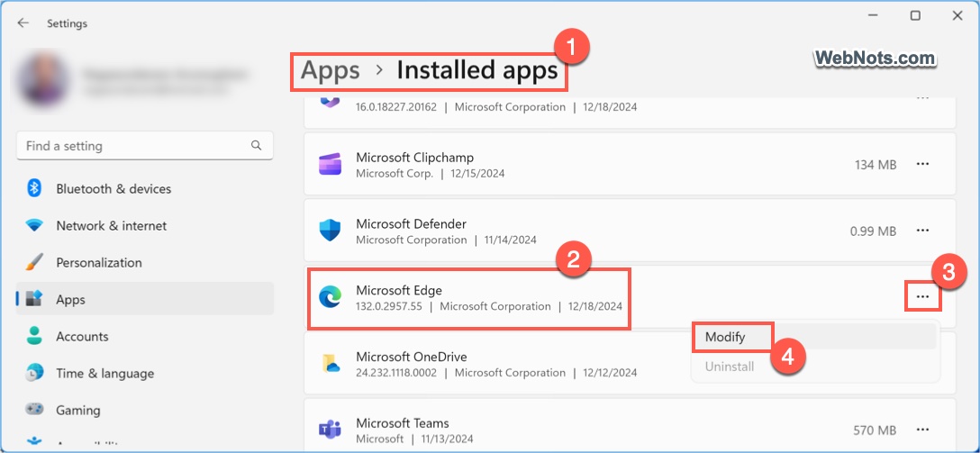Click the Microsoft OneDrive app name
Screen dimensions: 980x453
pyautogui.click(x=412, y=357)
